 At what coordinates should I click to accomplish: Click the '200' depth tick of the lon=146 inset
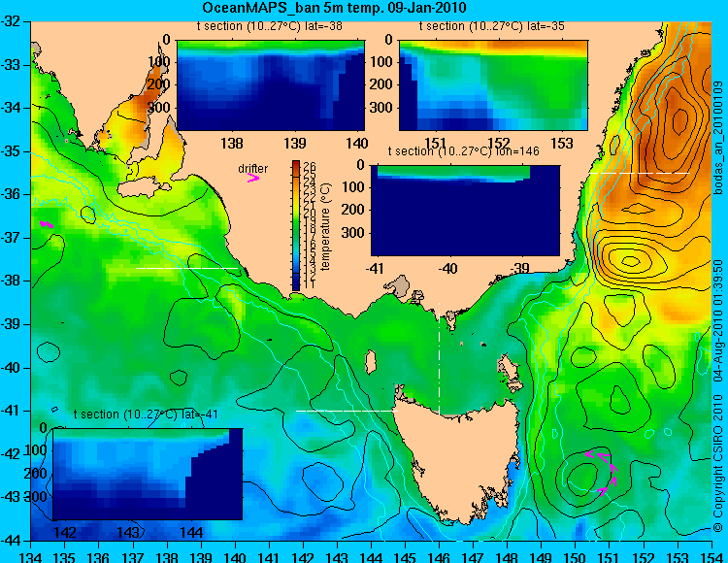(x=353, y=210)
